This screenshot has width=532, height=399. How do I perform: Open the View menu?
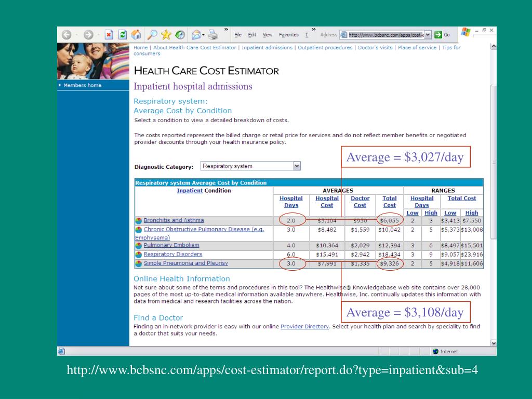(x=268, y=35)
